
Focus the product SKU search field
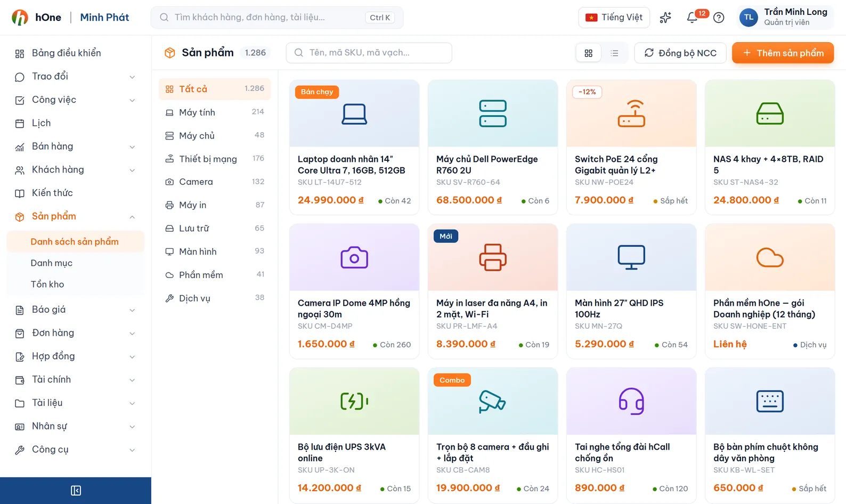click(x=369, y=53)
